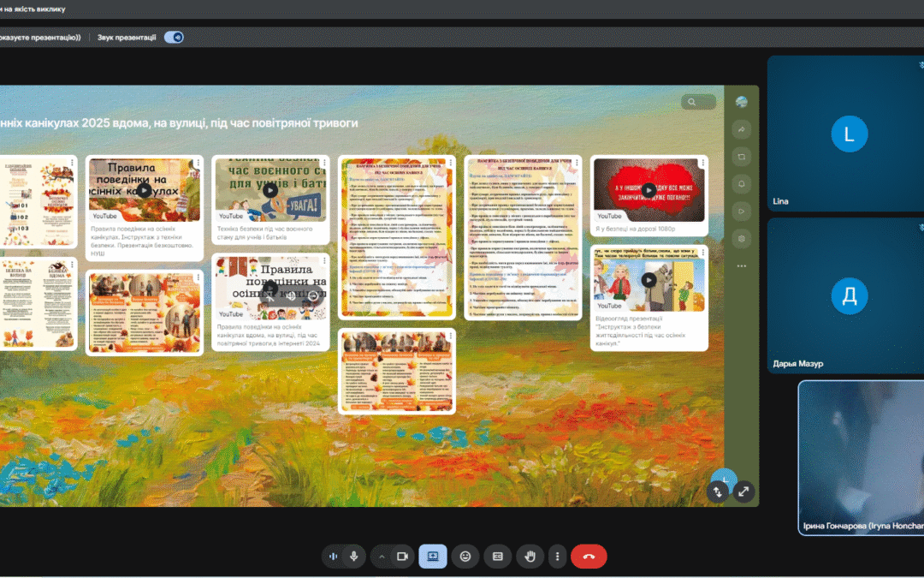Click the audio level indicator beside the microphone
The image size is (924, 578).
coord(333,557)
